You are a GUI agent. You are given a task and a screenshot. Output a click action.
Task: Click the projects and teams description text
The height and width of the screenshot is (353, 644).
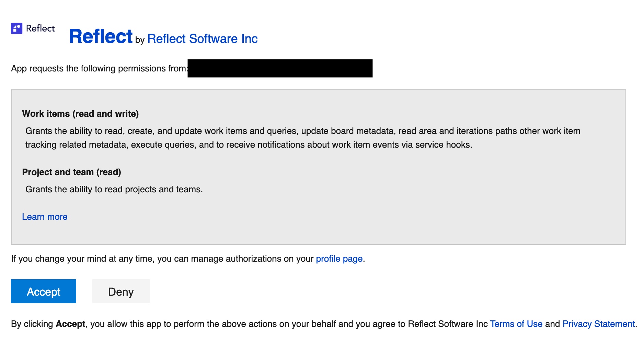click(x=114, y=189)
